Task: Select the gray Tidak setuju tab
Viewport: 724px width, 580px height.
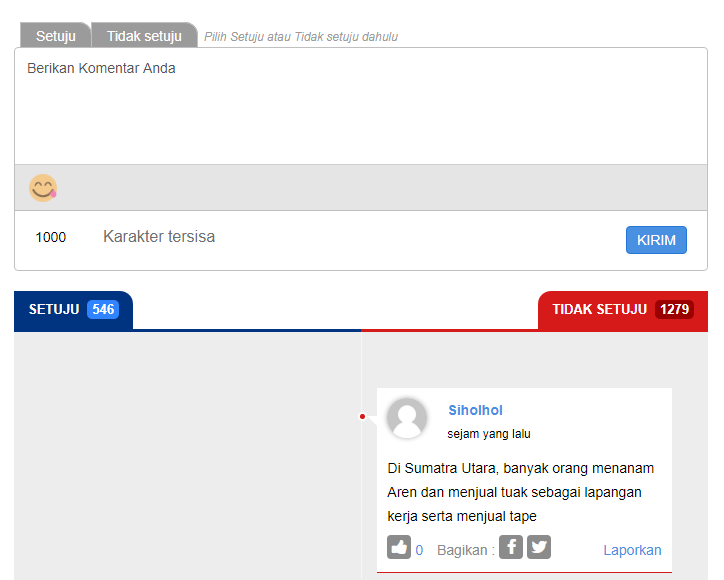Action: point(144,36)
